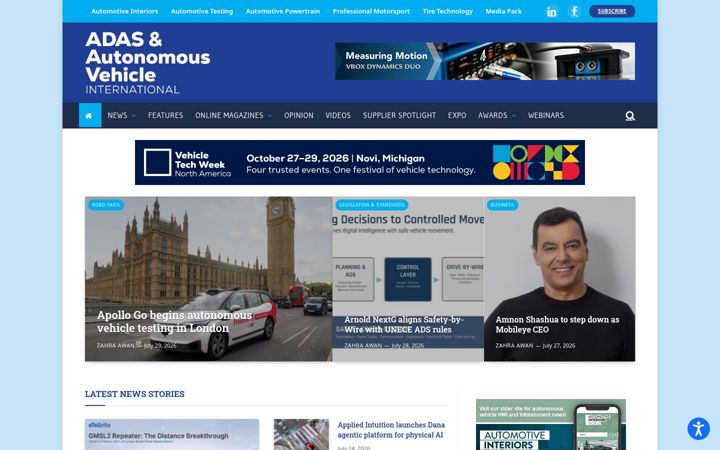Open Amnon Shashua Mobileye CEO headline
Screen dimensions: 720x450
[557, 324]
